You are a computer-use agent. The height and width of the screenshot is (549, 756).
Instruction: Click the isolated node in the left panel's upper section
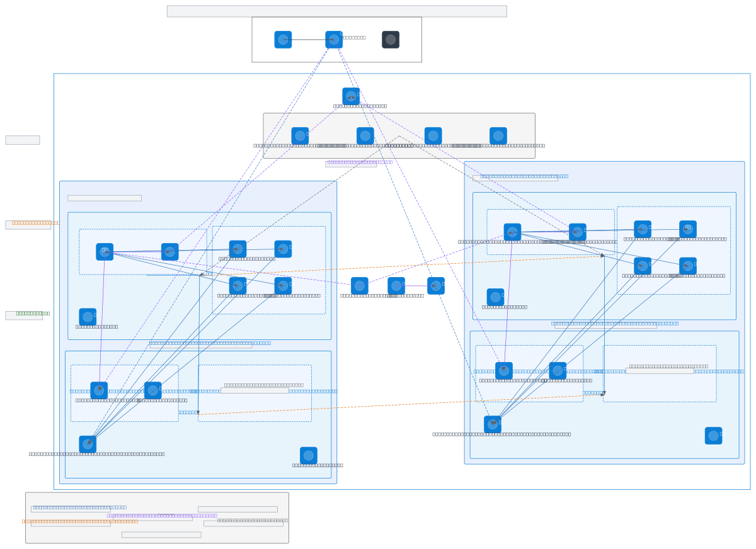click(x=88, y=317)
